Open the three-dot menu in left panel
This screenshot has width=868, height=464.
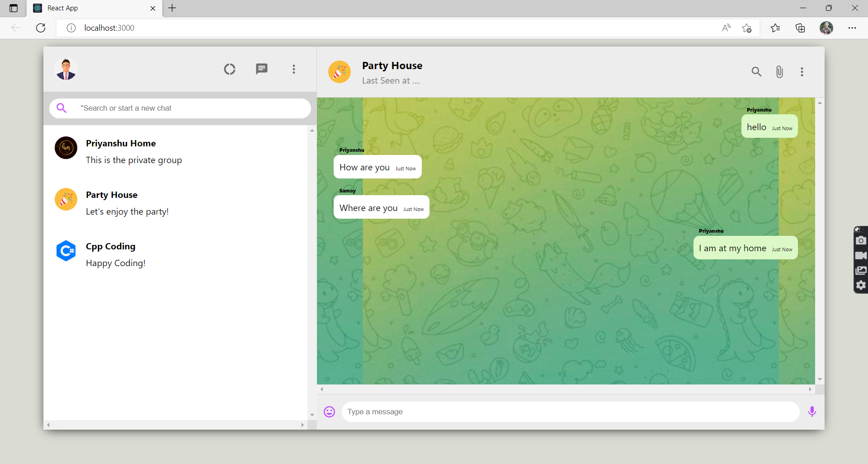click(293, 69)
